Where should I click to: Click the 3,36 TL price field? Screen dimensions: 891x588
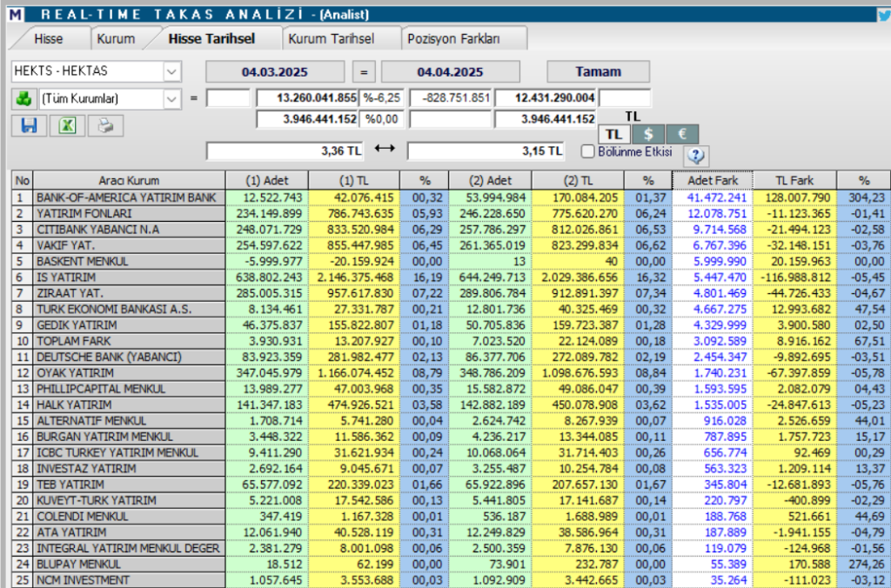(285, 151)
